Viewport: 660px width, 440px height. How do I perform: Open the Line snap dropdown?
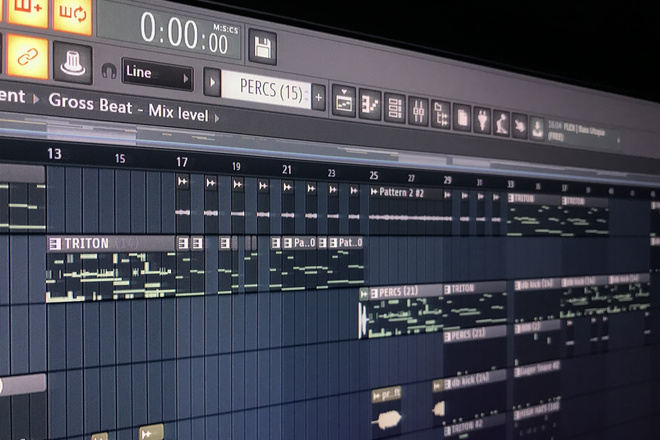tap(157, 74)
